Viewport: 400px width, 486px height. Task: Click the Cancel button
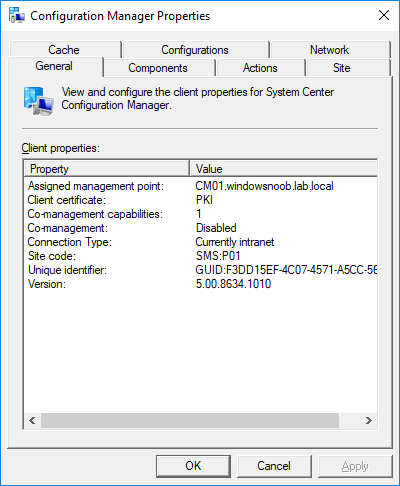pos(274,466)
